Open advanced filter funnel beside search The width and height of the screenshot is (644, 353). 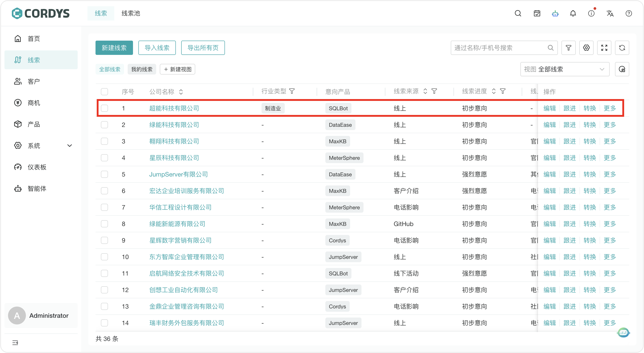[x=568, y=48]
